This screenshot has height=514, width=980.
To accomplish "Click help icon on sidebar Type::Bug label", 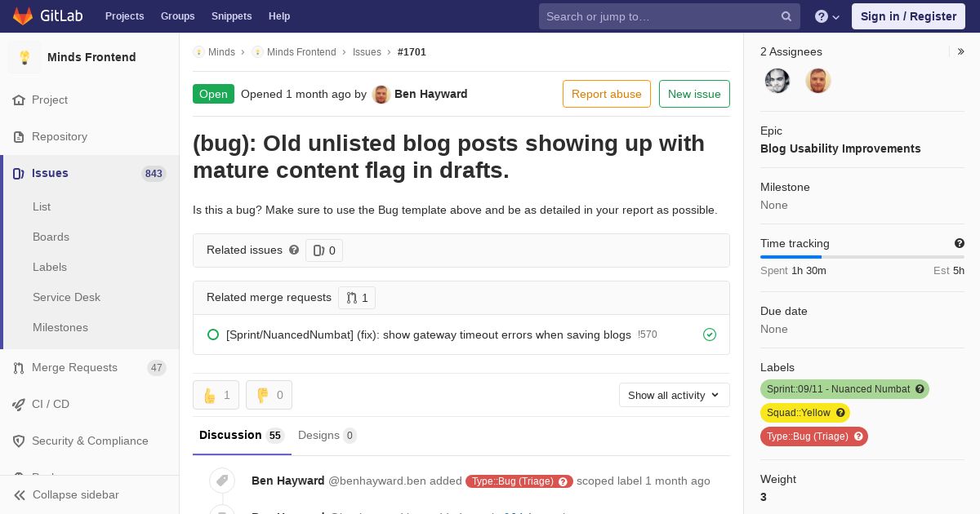I will point(858,436).
